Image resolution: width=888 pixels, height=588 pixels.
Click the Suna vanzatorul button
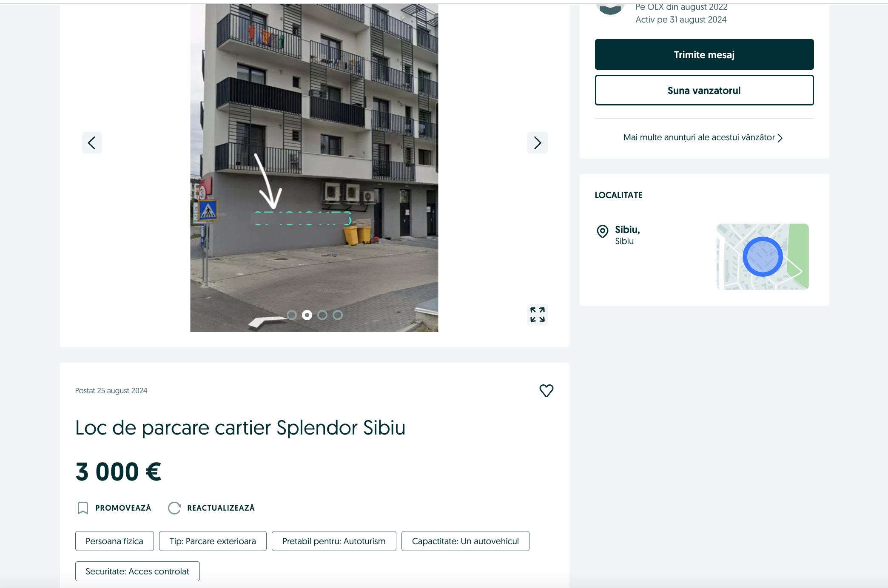[704, 90]
